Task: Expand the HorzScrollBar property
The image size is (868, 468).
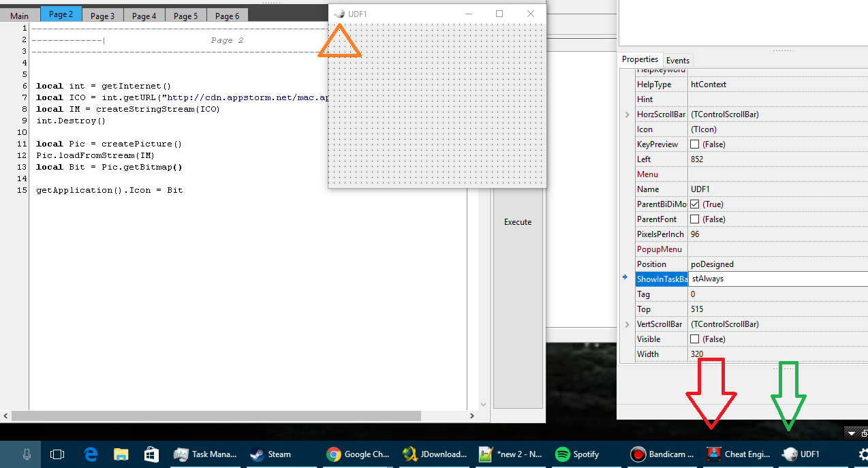Action: coord(627,114)
